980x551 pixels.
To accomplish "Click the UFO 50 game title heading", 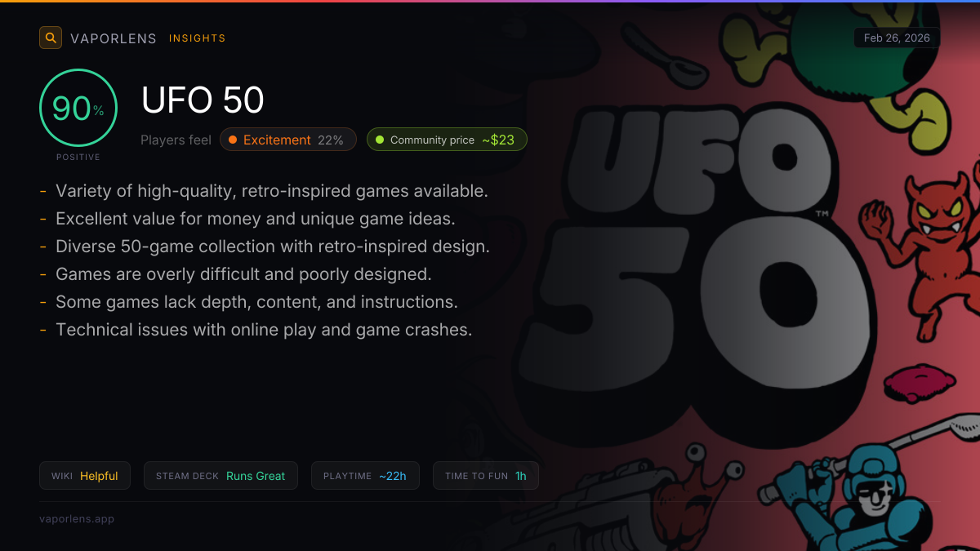I will pyautogui.click(x=203, y=100).
